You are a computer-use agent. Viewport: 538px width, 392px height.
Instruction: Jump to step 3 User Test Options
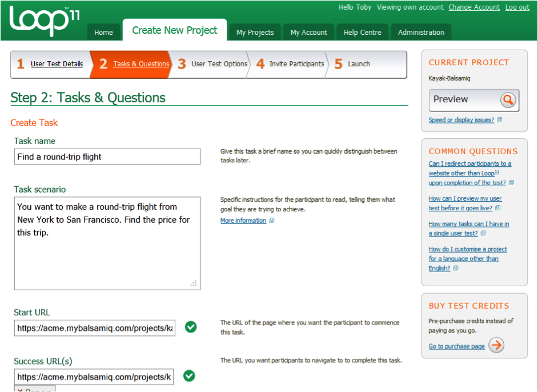pos(212,64)
